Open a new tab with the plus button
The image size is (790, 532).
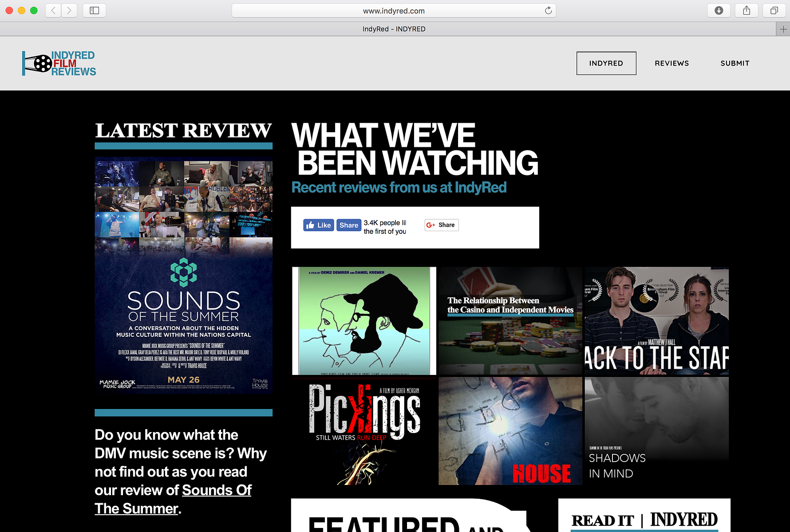point(783,29)
